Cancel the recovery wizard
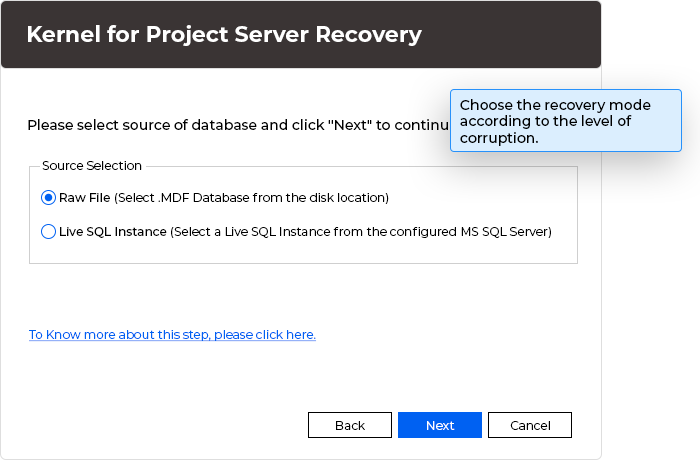The image size is (700, 460). tap(530, 425)
